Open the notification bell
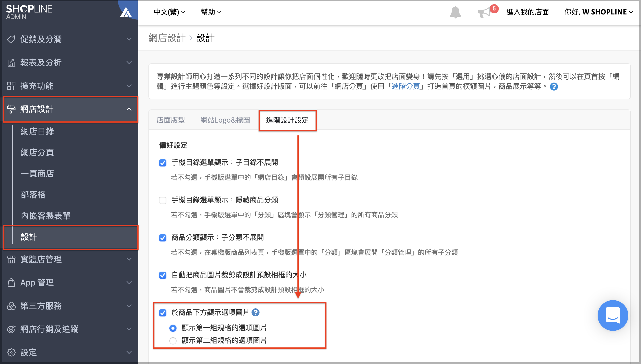The image size is (641, 364). tap(455, 12)
